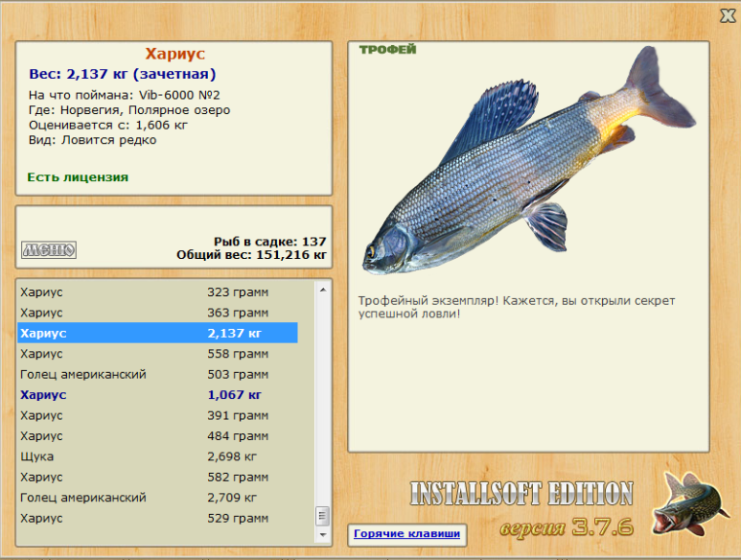Viewport: 741px width, 560px height.
Task: Open the Меню button
Action: tap(49, 249)
